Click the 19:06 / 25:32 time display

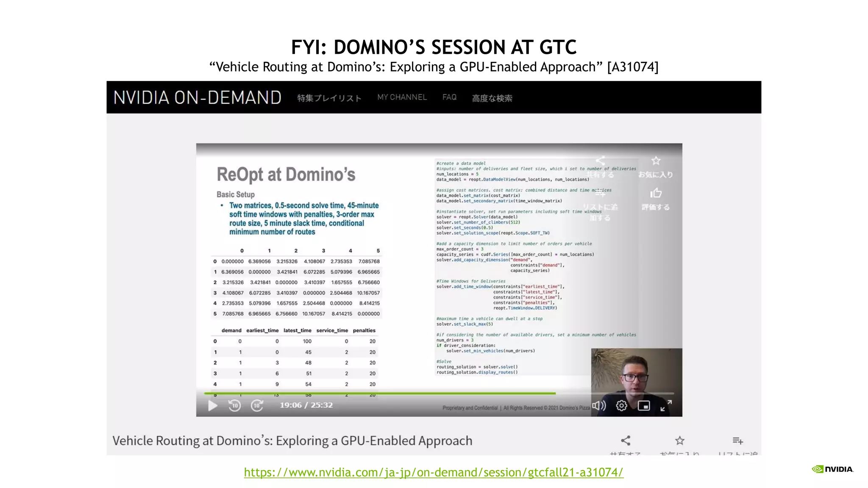coord(306,405)
